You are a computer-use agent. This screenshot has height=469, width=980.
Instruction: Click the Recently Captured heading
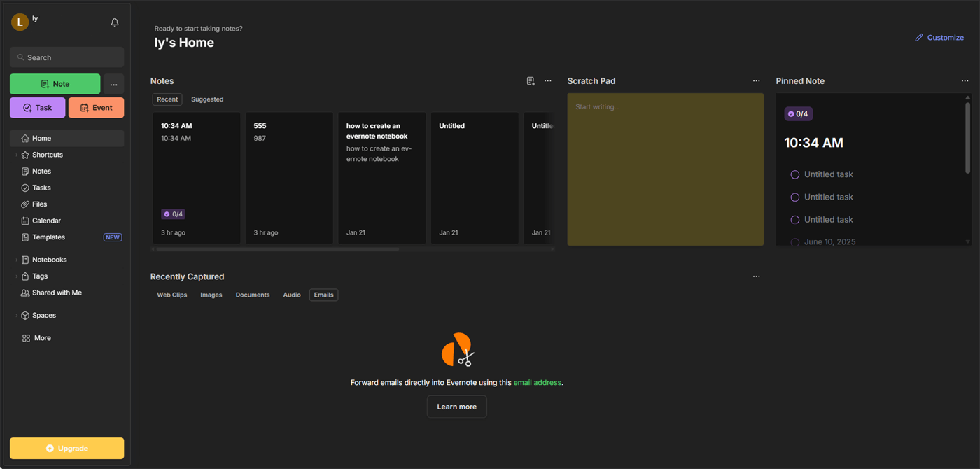188,276
